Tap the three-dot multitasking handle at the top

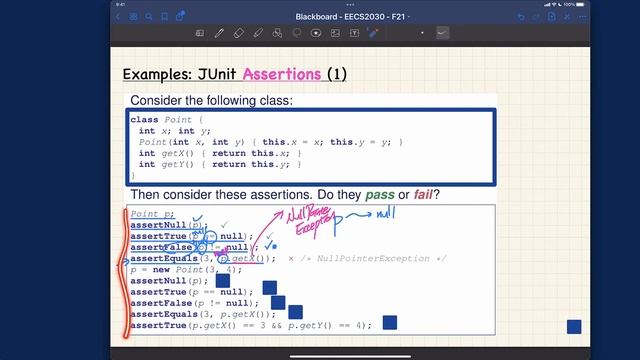click(x=350, y=5)
